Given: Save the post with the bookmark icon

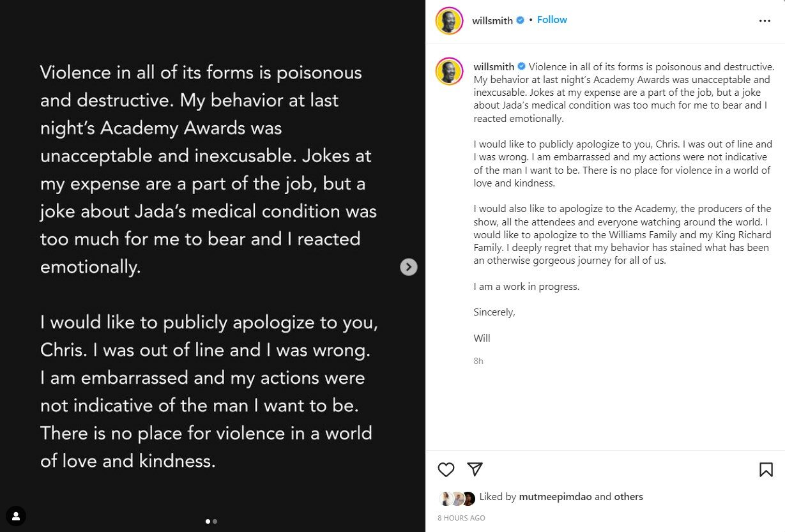Looking at the screenshot, I should tap(766, 469).
